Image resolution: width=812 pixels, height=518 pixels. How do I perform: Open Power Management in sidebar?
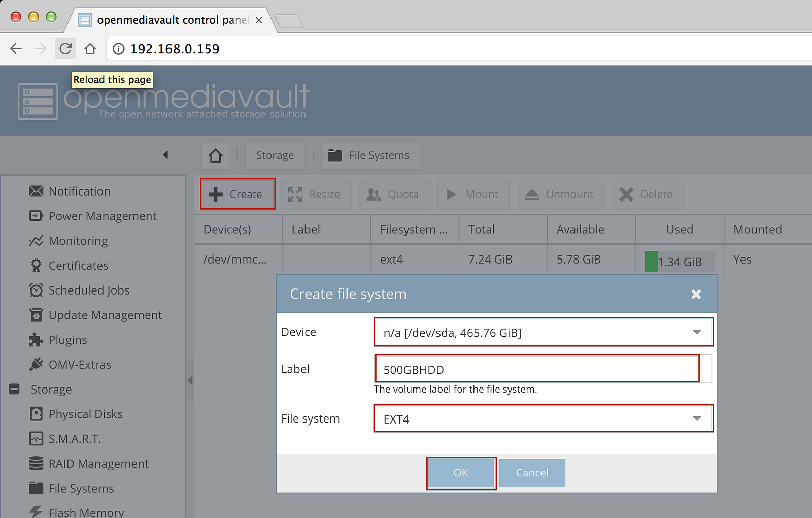click(103, 216)
